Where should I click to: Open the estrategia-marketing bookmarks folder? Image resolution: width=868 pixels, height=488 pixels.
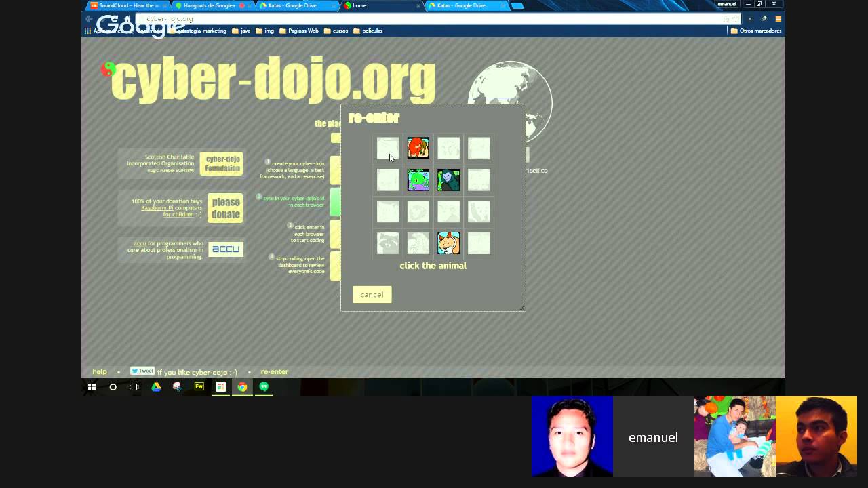pyautogui.click(x=198, y=30)
